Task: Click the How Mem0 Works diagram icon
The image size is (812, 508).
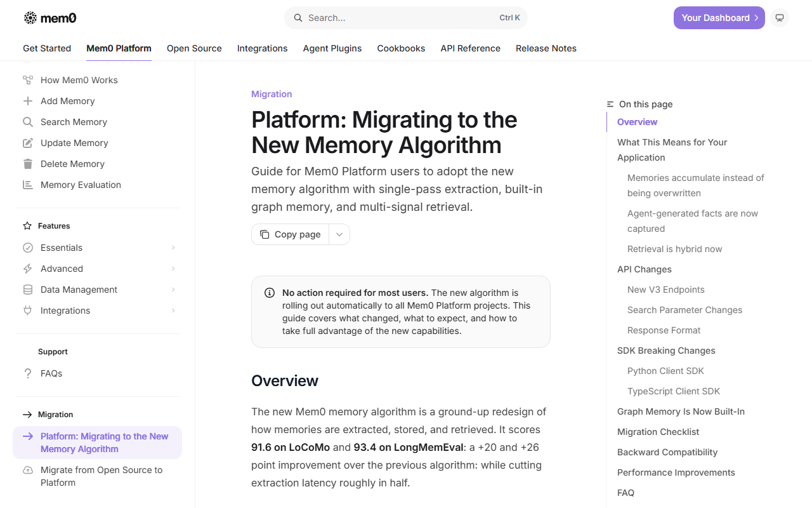Action: coord(28,80)
